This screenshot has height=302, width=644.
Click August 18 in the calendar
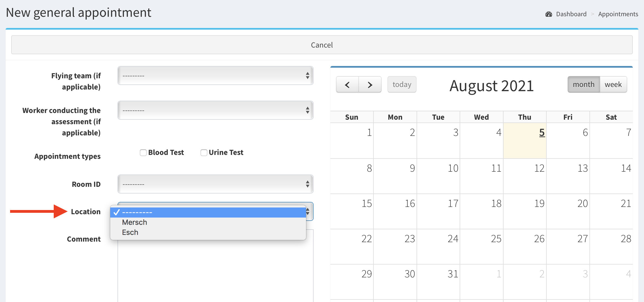(x=481, y=212)
